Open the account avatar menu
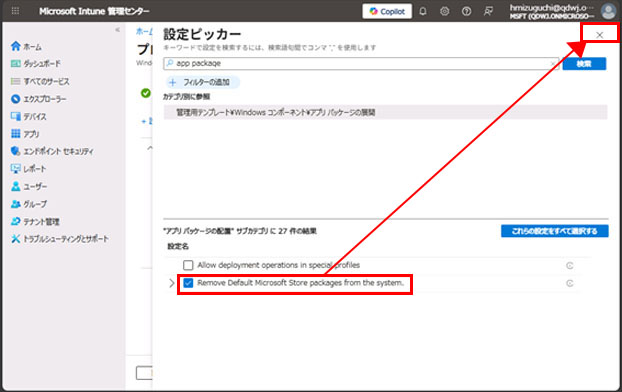Viewport: 622px width, 392px height. 609,11
